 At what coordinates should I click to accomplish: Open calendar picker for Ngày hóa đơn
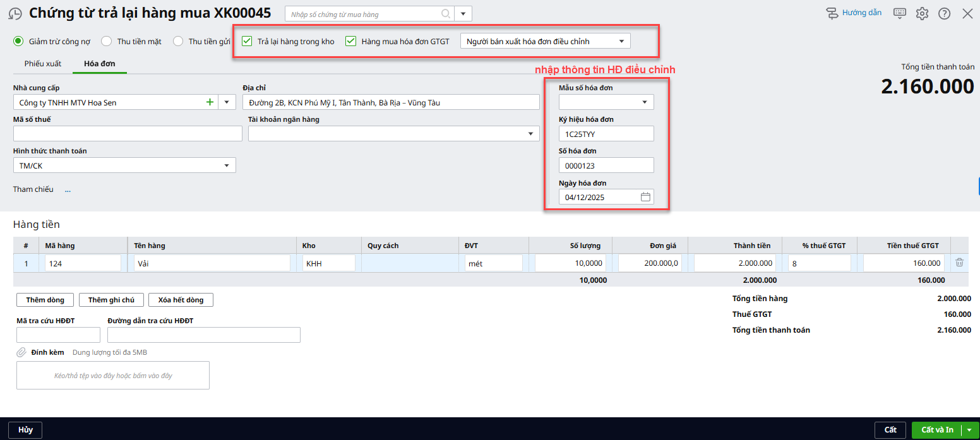645,197
